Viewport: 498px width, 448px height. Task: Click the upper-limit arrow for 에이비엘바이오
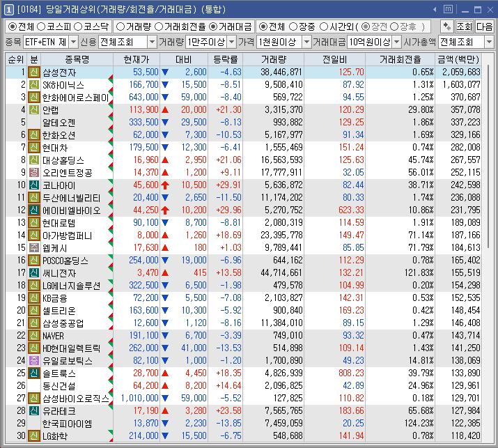pyautogui.click(x=165, y=210)
